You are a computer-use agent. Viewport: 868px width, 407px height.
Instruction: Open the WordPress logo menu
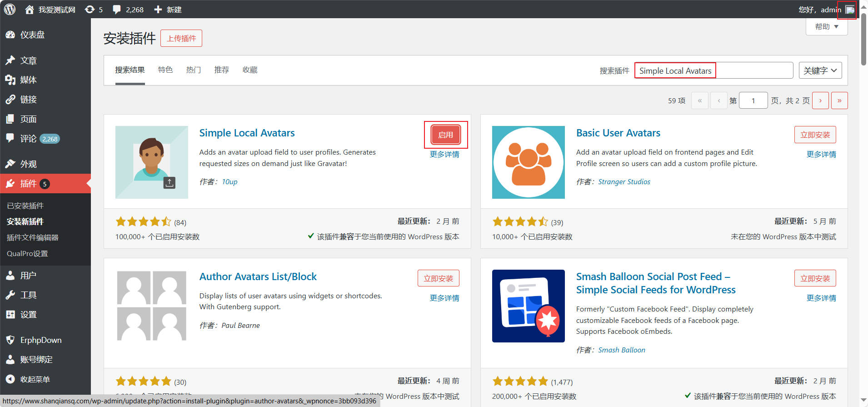click(10, 9)
